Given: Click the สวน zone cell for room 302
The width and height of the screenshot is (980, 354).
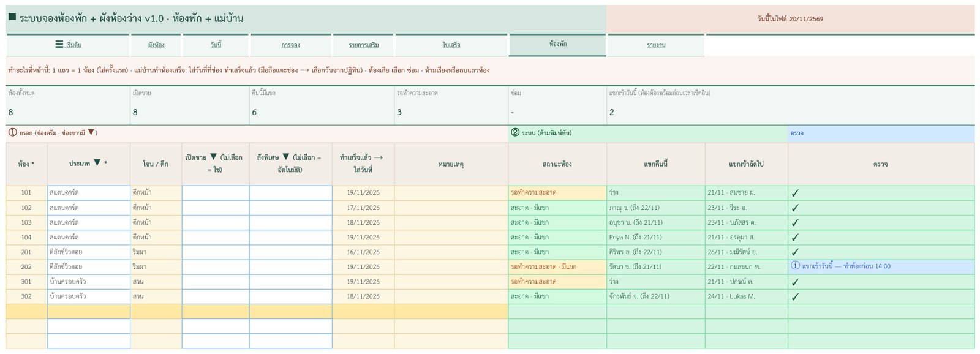Looking at the screenshot, I should [156, 296].
